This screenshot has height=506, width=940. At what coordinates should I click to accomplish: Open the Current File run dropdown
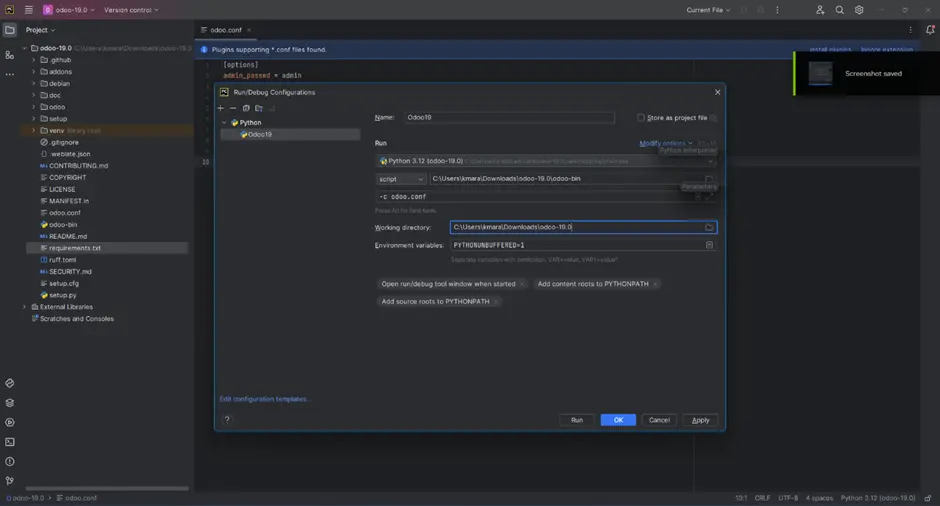click(708, 10)
